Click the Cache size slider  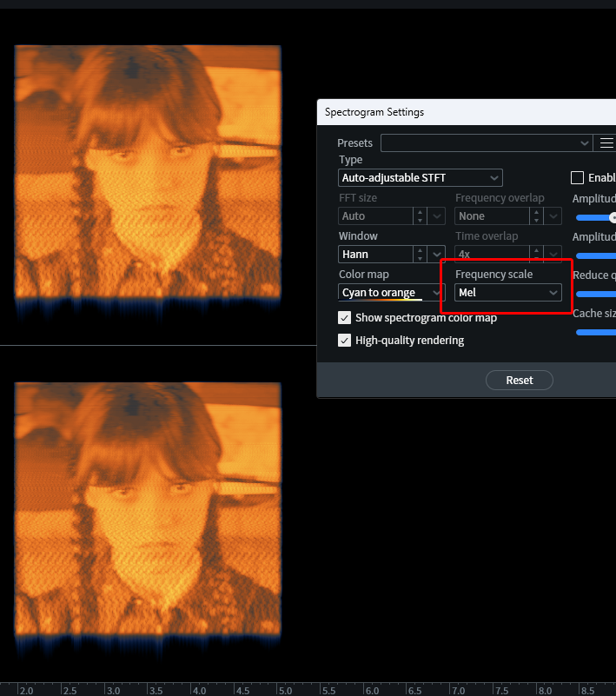tap(595, 332)
